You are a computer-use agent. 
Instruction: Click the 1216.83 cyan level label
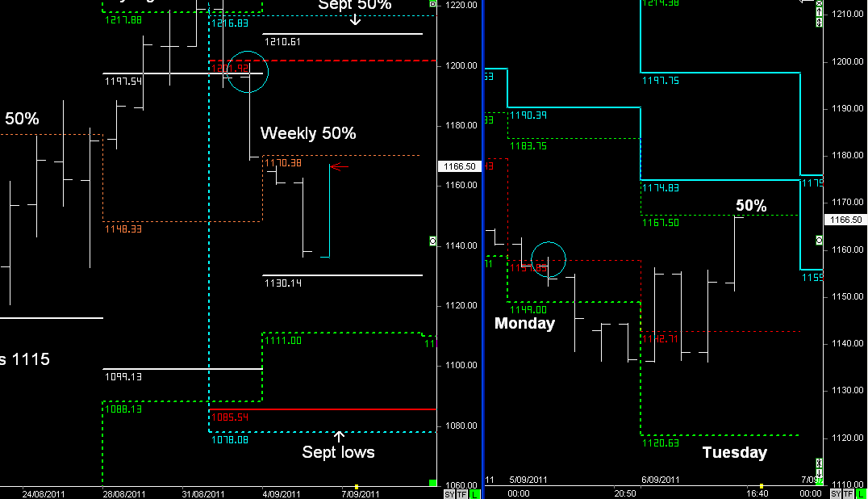point(230,23)
